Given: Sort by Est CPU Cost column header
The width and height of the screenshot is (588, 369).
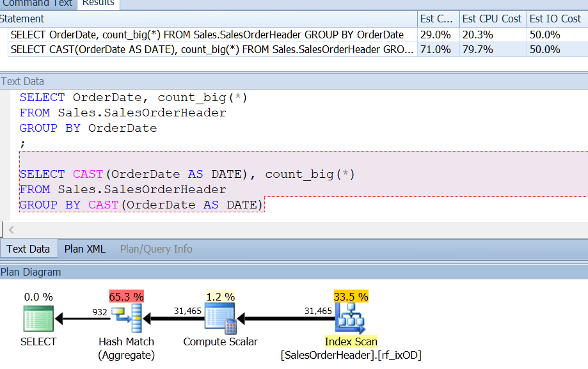Looking at the screenshot, I should [491, 19].
